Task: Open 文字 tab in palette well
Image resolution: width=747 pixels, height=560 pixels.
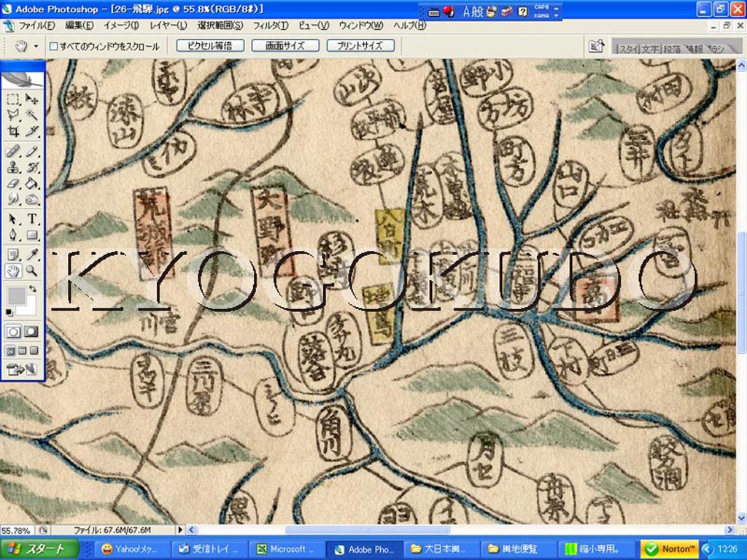Action: (x=650, y=49)
